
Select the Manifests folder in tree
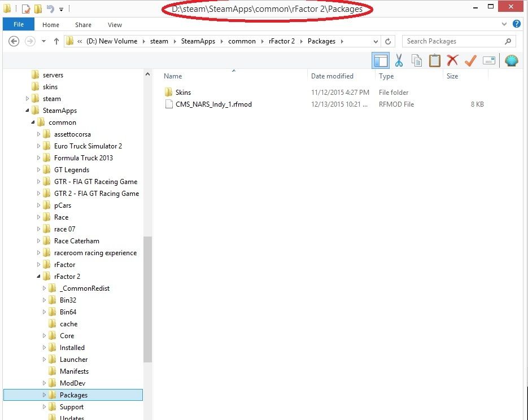[x=74, y=371]
